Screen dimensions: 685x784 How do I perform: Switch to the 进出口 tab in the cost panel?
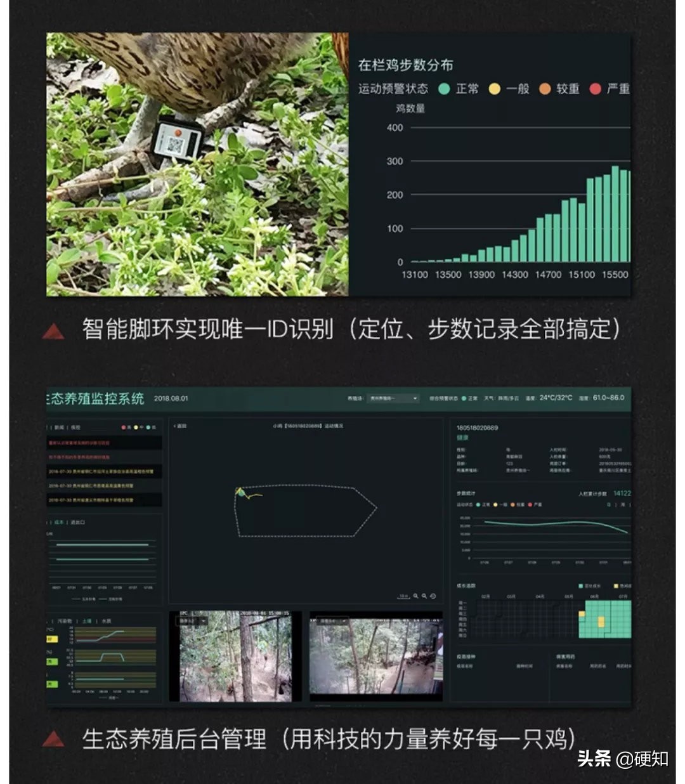click(x=77, y=523)
